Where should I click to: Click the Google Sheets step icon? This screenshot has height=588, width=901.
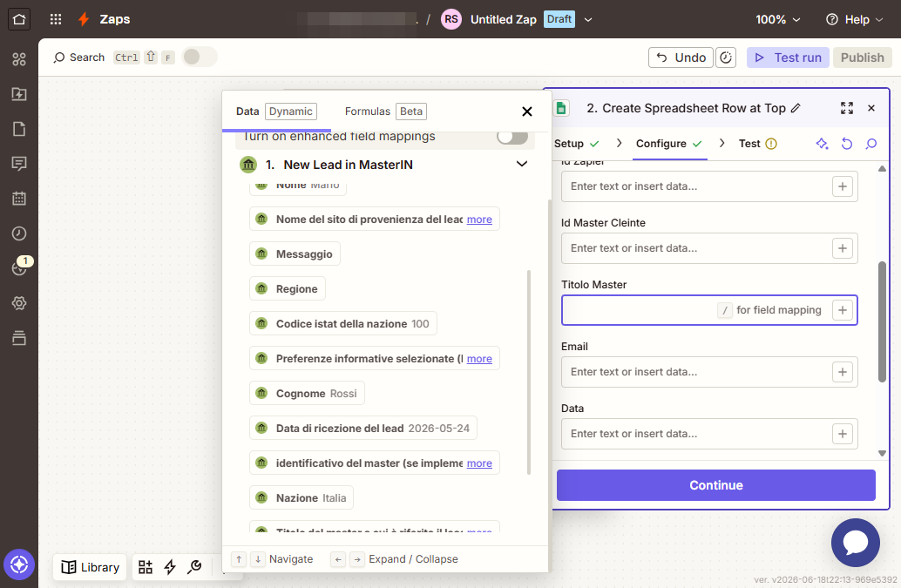tap(561, 108)
